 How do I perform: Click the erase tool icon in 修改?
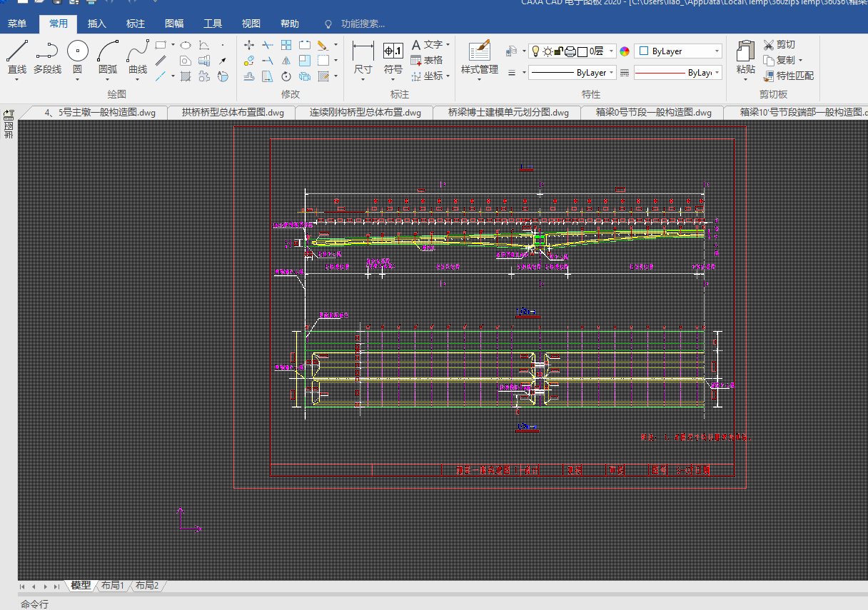pos(322,45)
